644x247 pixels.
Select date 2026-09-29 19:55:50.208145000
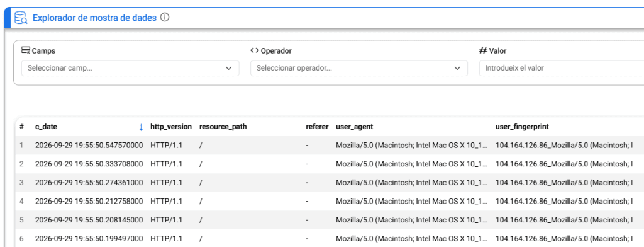click(x=89, y=220)
